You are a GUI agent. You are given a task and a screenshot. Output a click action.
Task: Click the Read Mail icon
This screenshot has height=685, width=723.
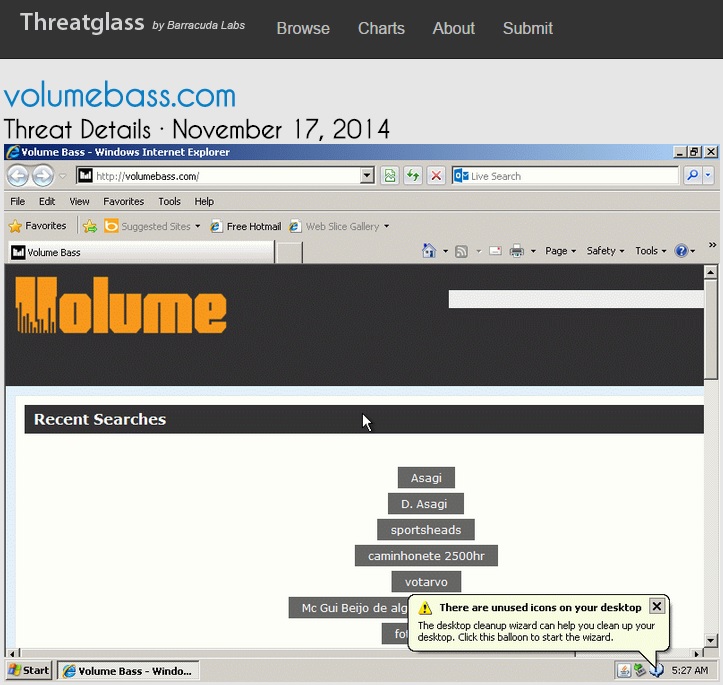pyautogui.click(x=495, y=251)
